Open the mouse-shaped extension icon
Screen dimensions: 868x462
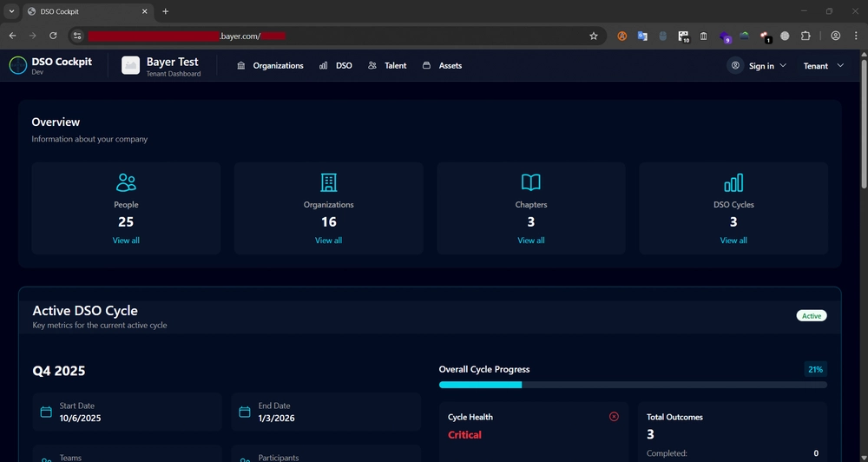click(662, 36)
